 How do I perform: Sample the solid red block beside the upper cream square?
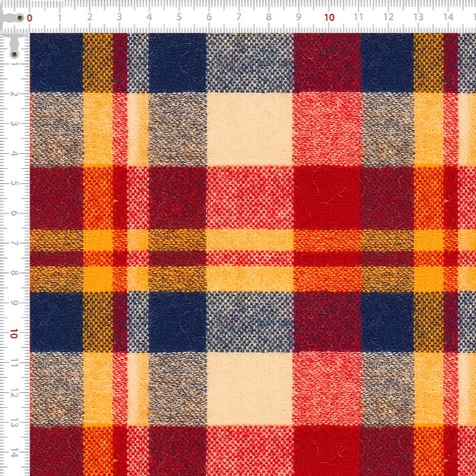coord(327,128)
